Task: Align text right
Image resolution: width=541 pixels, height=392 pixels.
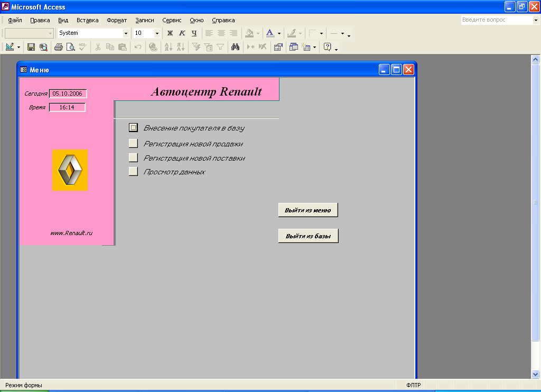Action: [234, 33]
